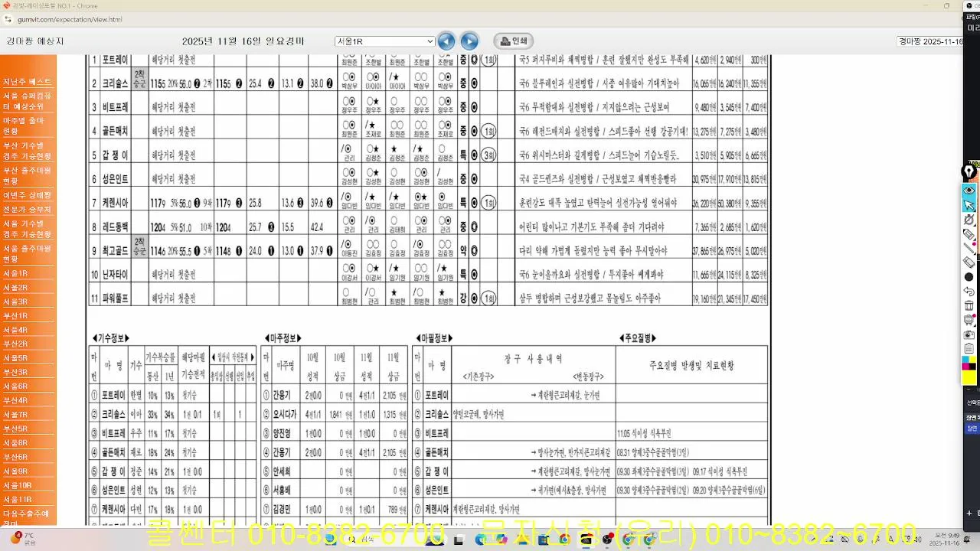
Task: Select the eraser tool
Action: click(x=969, y=262)
